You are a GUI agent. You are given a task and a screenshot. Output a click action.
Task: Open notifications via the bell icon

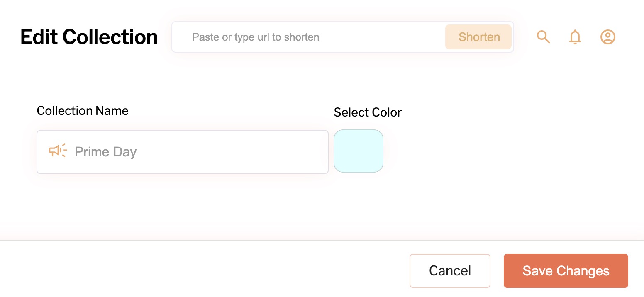click(x=575, y=37)
